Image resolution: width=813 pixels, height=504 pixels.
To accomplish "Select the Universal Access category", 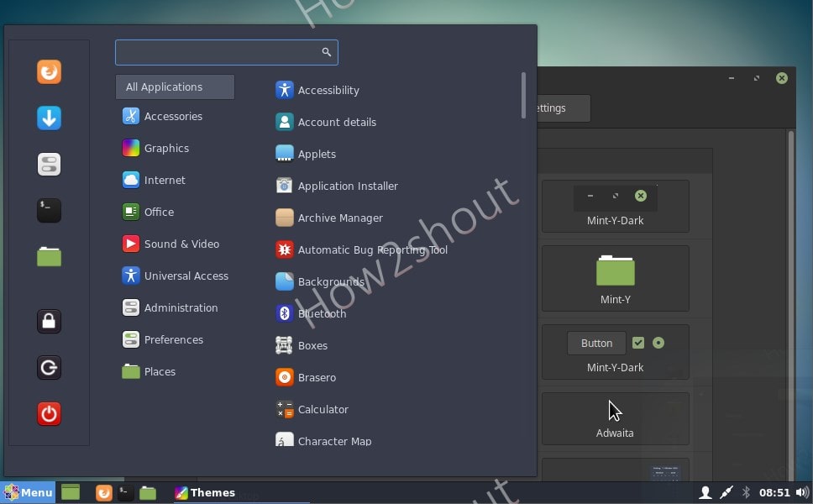I will tap(175, 276).
